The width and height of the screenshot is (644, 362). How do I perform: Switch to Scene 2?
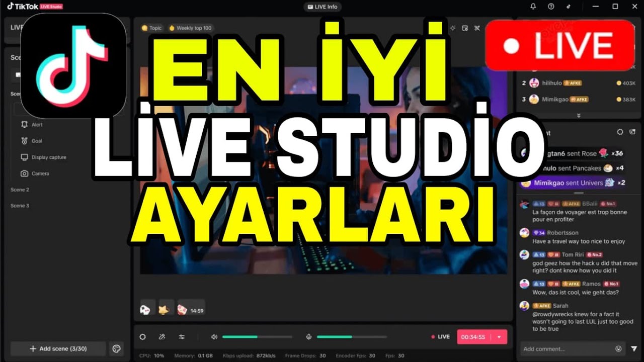tap(20, 190)
